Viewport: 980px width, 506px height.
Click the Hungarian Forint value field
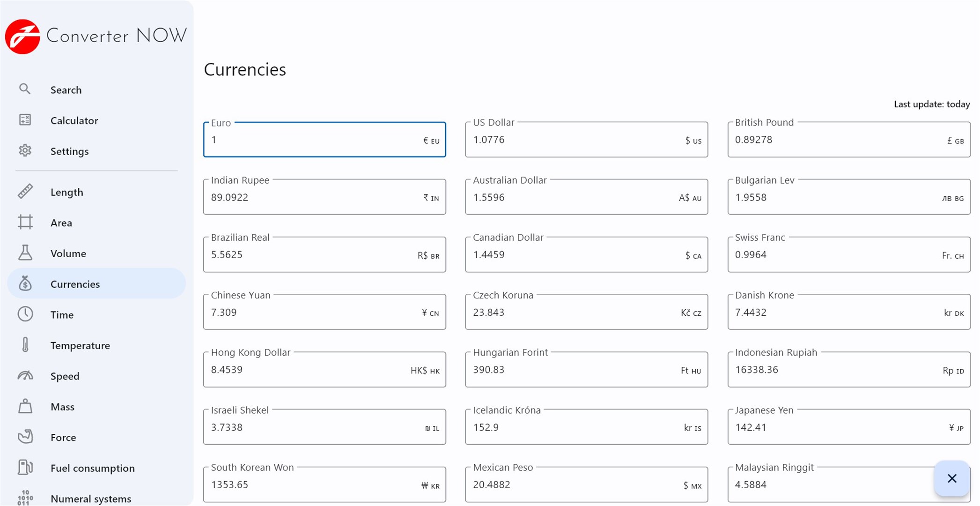(x=576, y=370)
